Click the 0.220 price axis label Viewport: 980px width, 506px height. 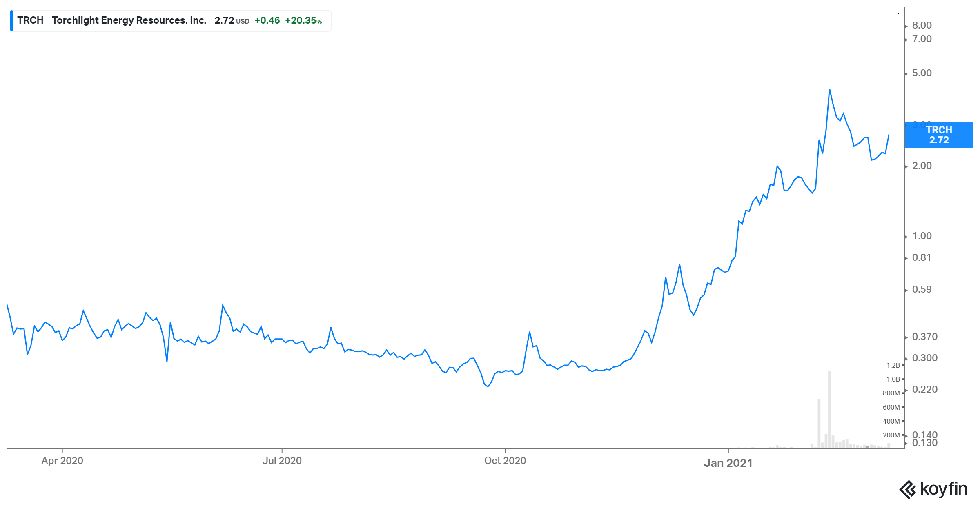(925, 389)
